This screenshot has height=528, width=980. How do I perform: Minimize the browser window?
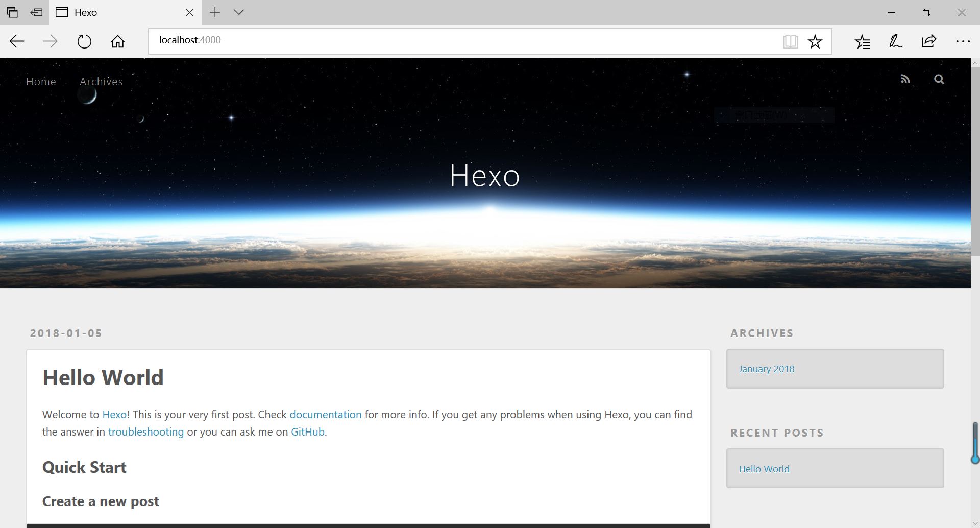[892, 12]
